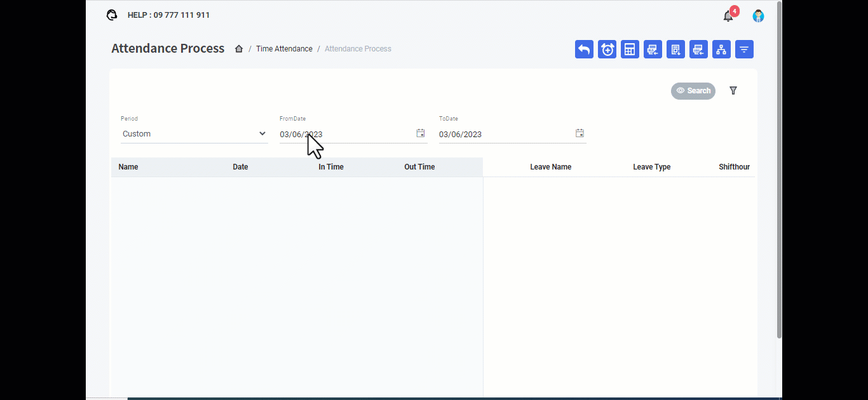Screen dimensions: 868x400
Task: Click the XLS icon beside the calculator
Action: point(653,50)
